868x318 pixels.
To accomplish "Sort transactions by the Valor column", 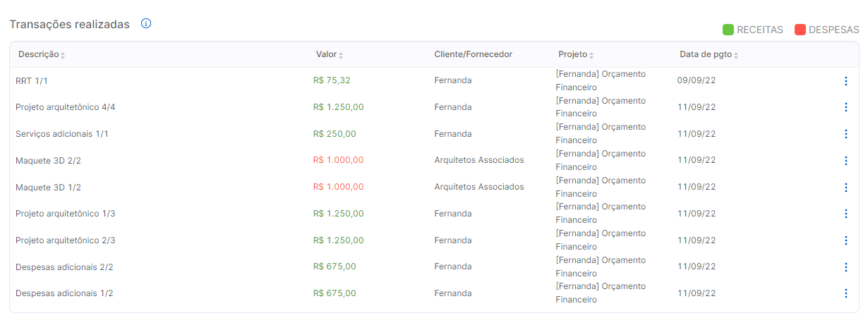I will [x=330, y=54].
